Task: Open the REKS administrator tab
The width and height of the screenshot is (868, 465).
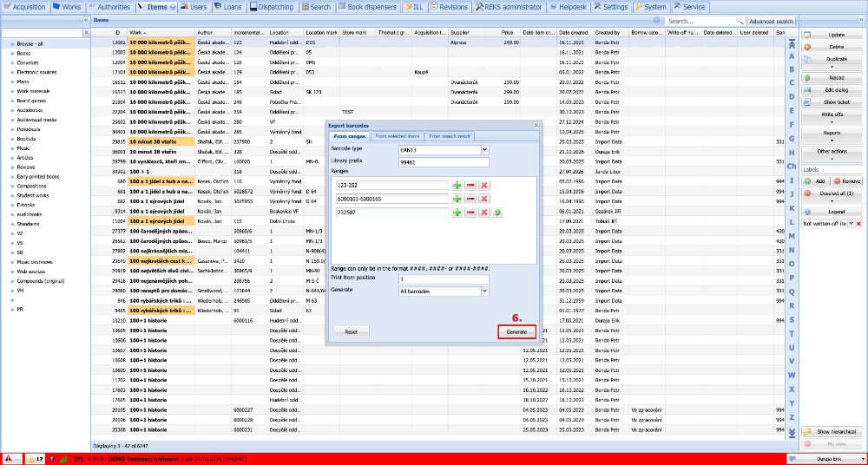Action: tap(509, 7)
